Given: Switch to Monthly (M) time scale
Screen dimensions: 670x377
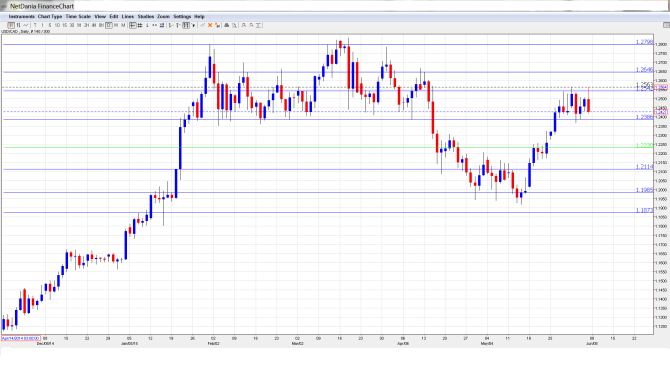Looking at the screenshot, I should point(123,26).
